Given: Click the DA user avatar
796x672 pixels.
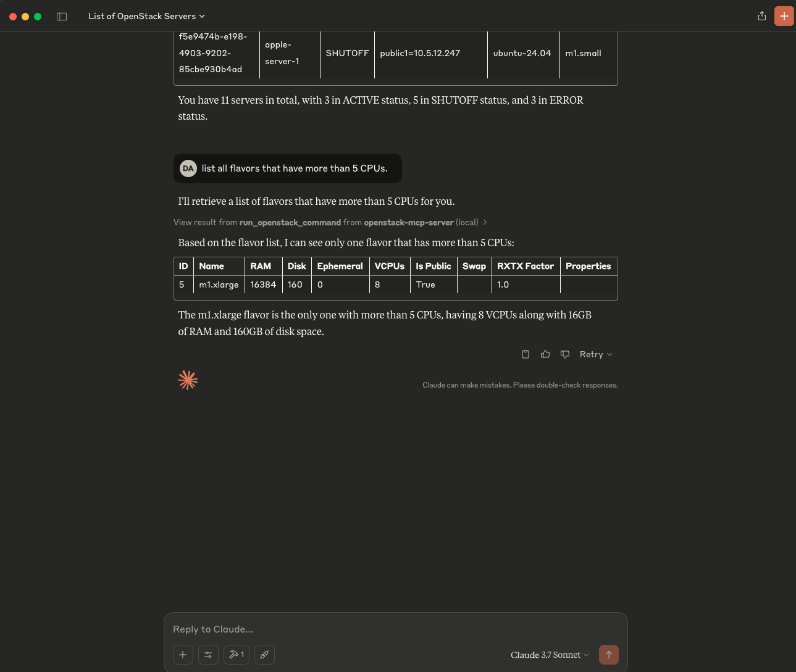Looking at the screenshot, I should (x=188, y=168).
